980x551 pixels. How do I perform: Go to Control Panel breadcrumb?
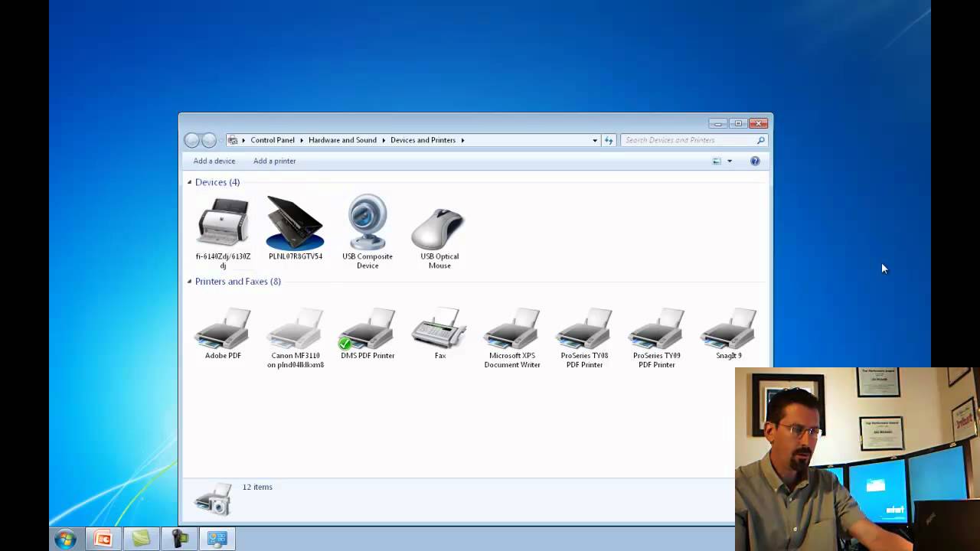click(273, 140)
